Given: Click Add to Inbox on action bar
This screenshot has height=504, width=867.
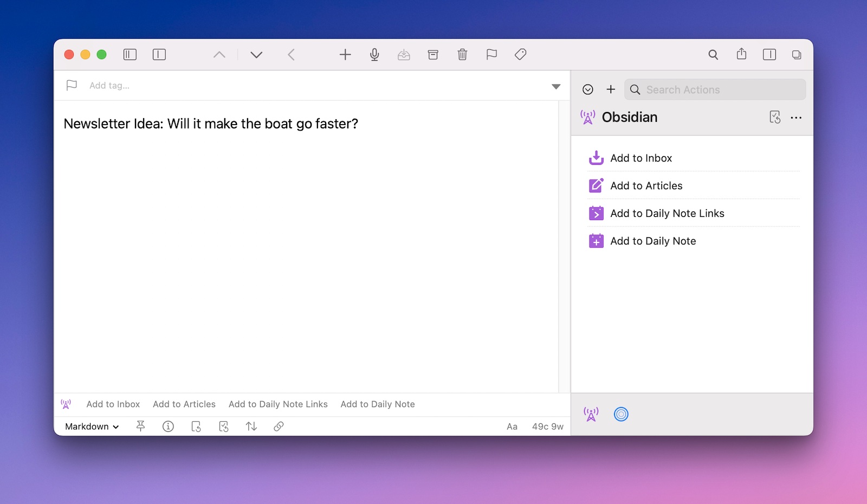Looking at the screenshot, I should tap(113, 404).
